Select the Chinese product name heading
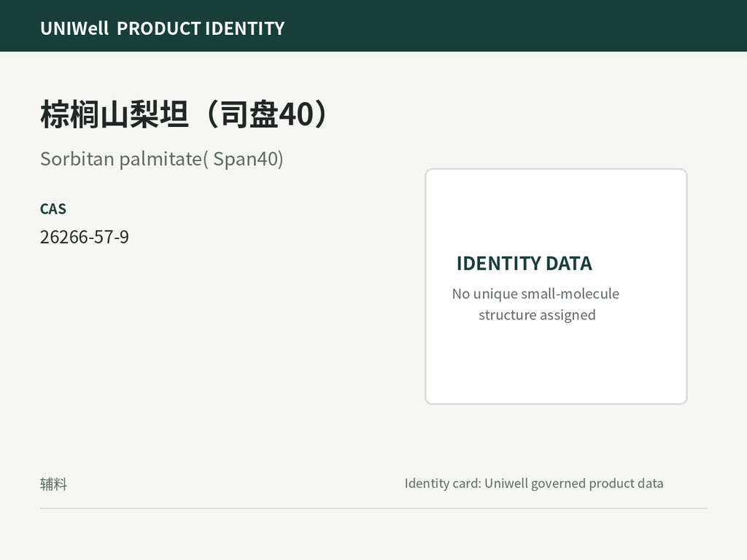 185,114
